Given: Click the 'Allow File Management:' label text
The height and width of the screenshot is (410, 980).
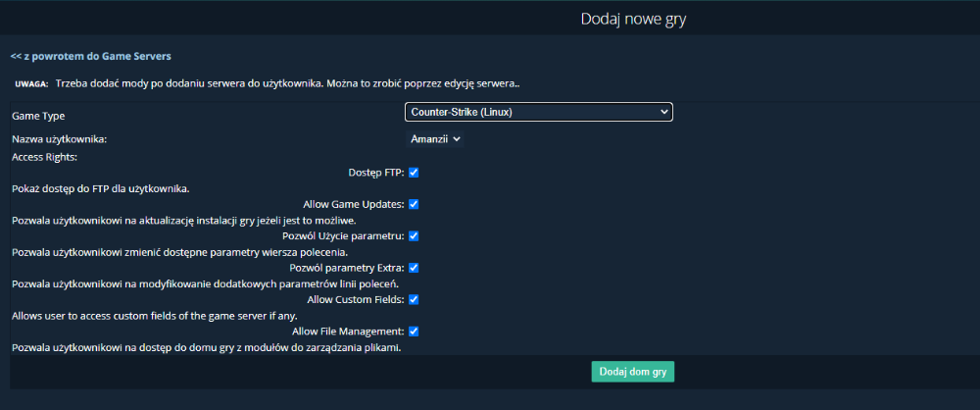Looking at the screenshot, I should click(x=349, y=332).
